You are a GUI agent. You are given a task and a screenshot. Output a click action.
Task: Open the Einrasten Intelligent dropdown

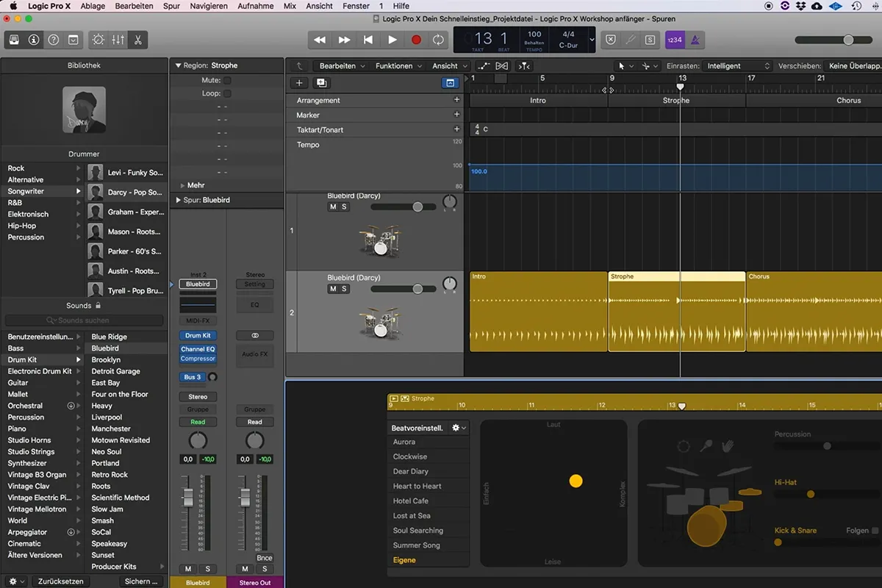(x=737, y=66)
